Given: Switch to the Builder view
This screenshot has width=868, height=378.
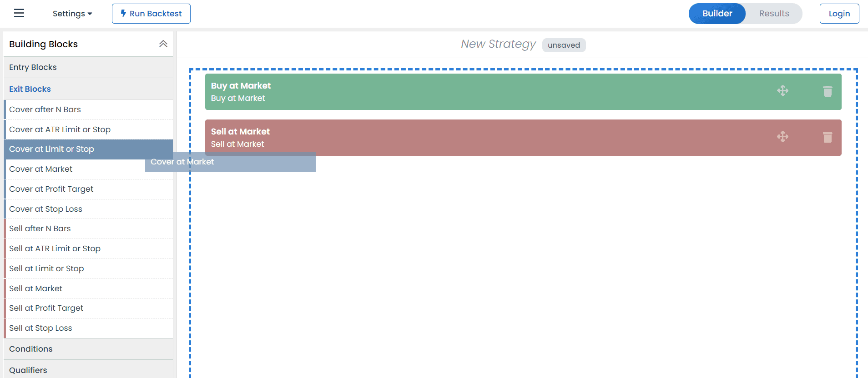Looking at the screenshot, I should tap(717, 14).
